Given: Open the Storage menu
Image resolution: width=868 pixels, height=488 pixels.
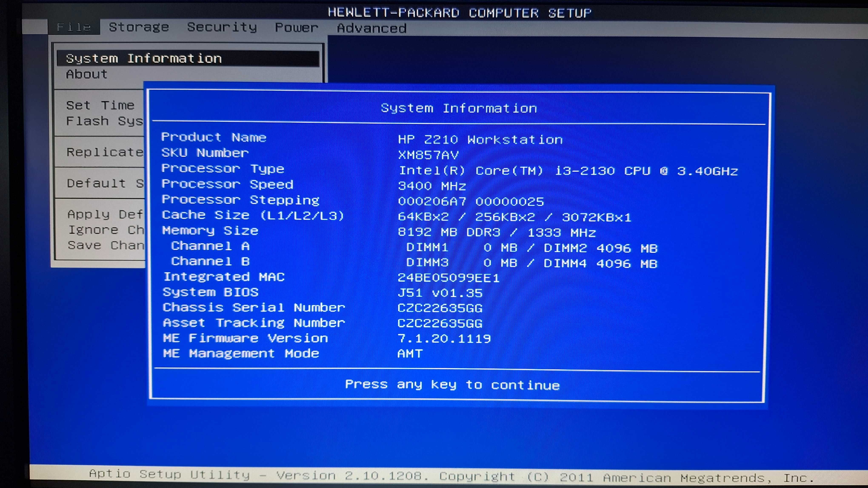Looking at the screenshot, I should [139, 27].
